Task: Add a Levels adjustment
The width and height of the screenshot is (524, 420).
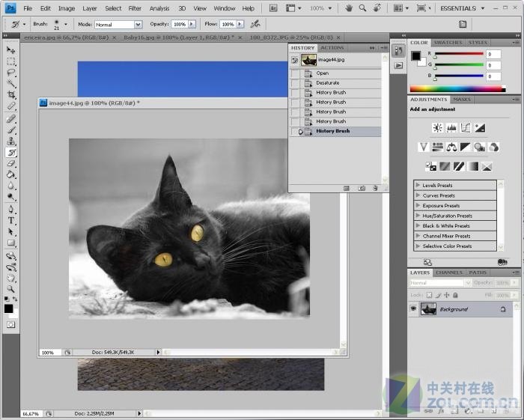Action: point(451,128)
